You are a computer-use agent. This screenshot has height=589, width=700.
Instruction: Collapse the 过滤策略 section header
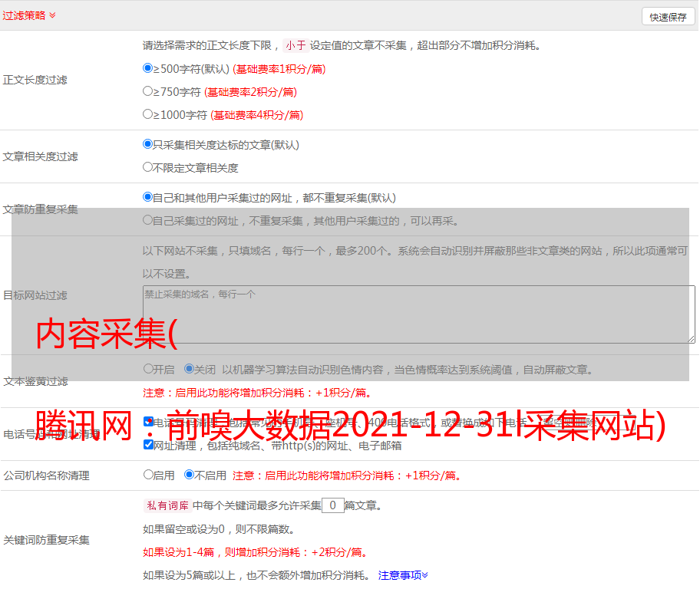click(29, 15)
